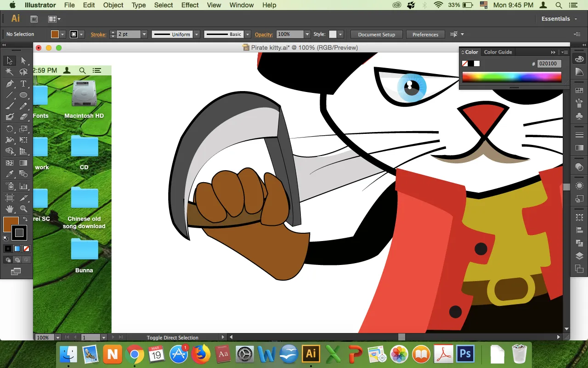588x368 pixels.
Task: Select the Free Transform tool
Action: coord(23,140)
